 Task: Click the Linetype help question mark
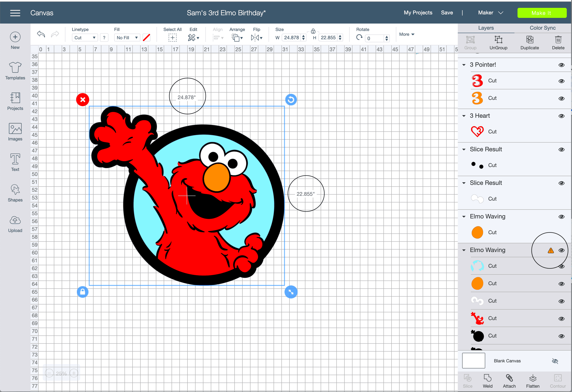(x=104, y=38)
